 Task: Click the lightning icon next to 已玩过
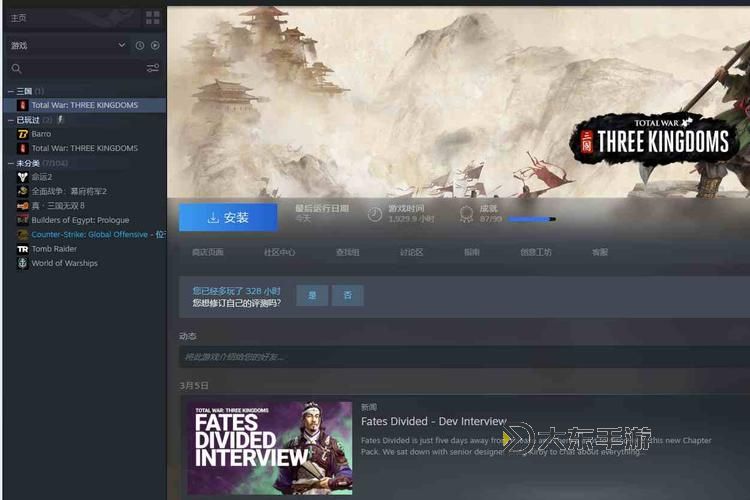(60, 119)
